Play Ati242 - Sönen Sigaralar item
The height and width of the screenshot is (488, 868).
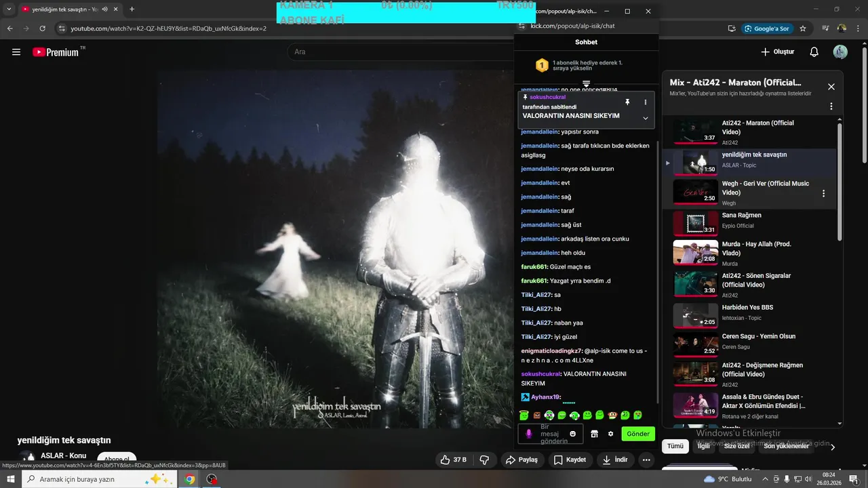pyautogui.click(x=749, y=285)
